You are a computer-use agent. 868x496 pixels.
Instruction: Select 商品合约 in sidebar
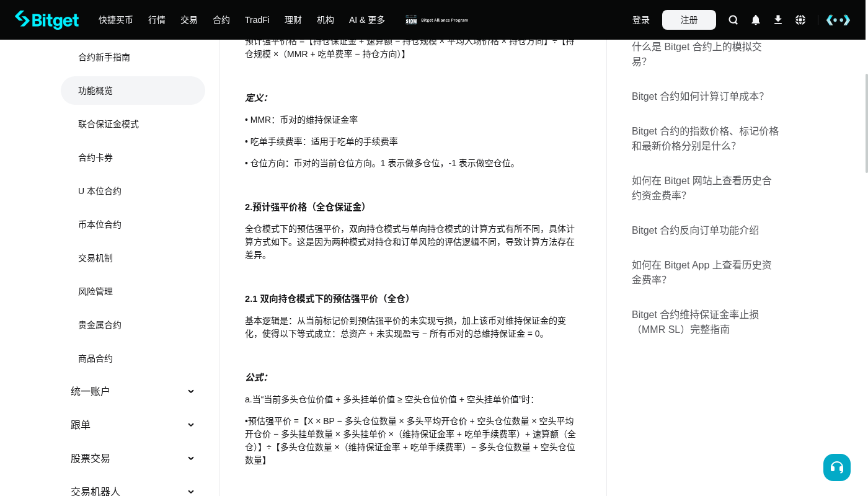(x=133, y=358)
